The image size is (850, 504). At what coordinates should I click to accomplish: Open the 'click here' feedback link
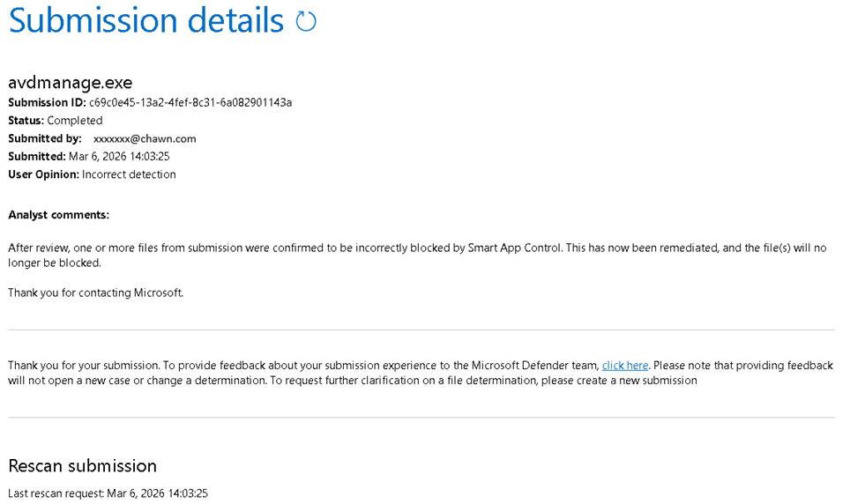(x=625, y=365)
